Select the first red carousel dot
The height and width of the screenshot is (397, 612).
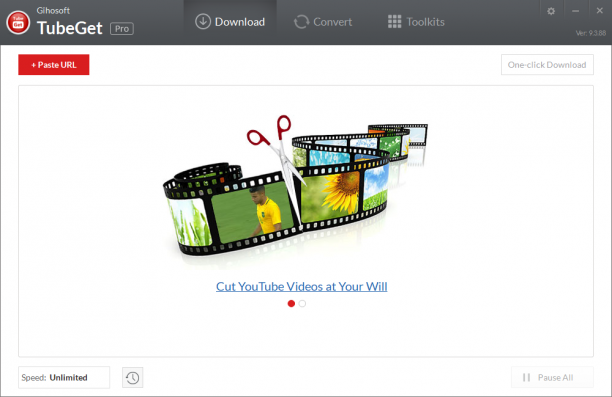291,303
